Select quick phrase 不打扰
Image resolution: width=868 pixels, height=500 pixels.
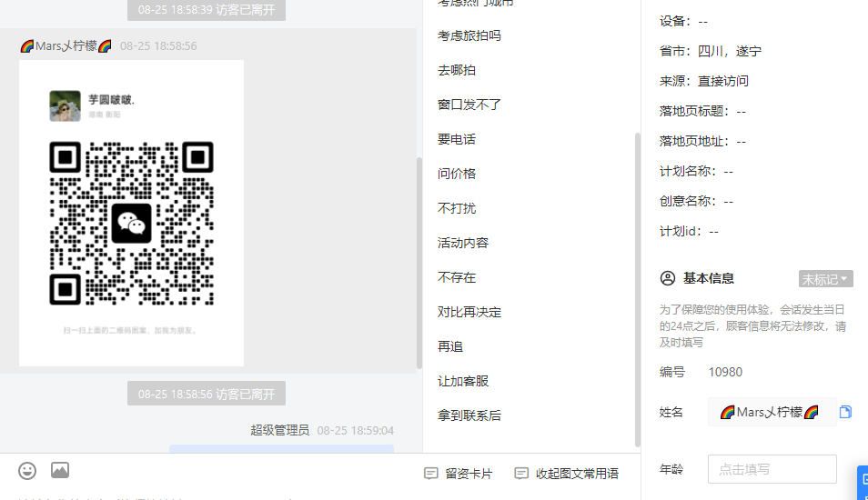tap(456, 208)
